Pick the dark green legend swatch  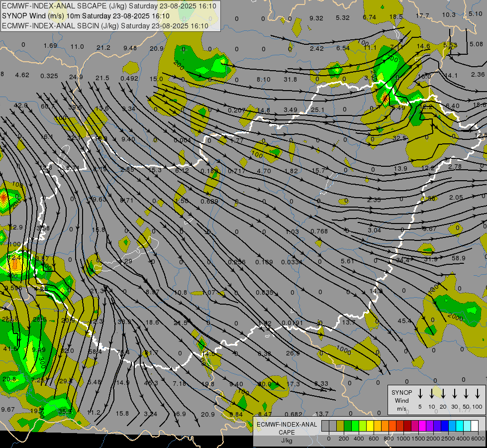pos(348,426)
